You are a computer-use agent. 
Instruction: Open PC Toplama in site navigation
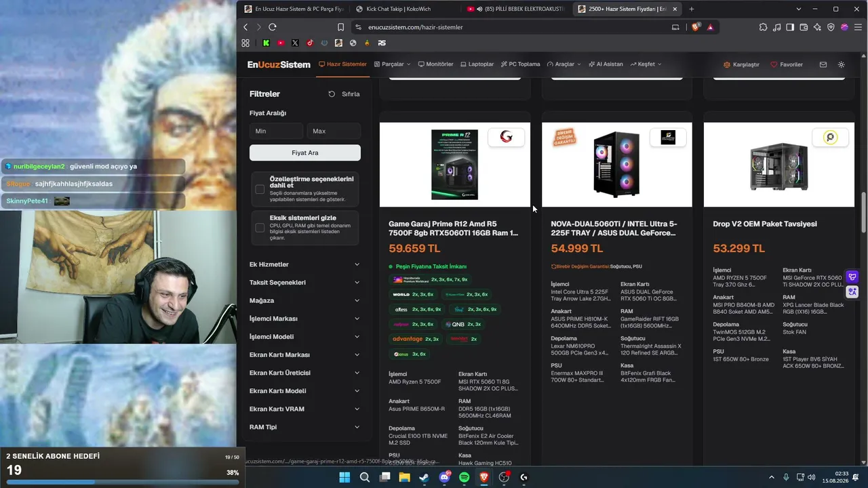point(520,64)
